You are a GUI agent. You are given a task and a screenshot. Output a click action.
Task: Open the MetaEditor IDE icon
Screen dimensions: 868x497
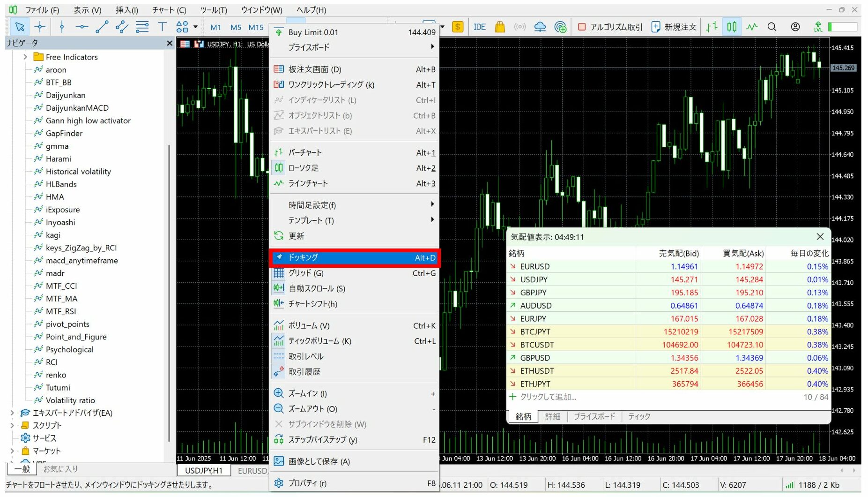[x=479, y=27]
